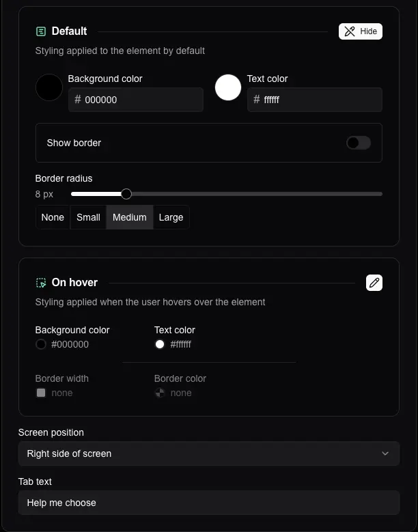Click the Background color hex input field

click(x=141, y=100)
